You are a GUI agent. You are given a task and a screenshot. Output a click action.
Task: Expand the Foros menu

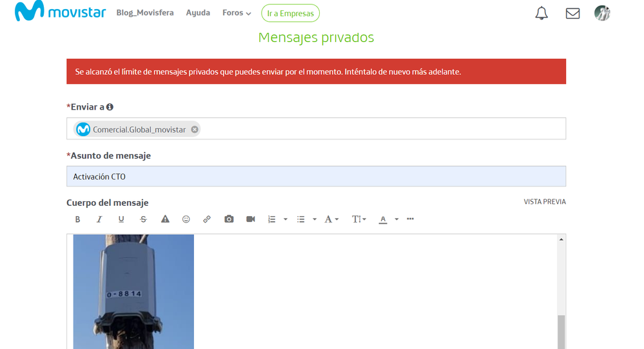[237, 13]
